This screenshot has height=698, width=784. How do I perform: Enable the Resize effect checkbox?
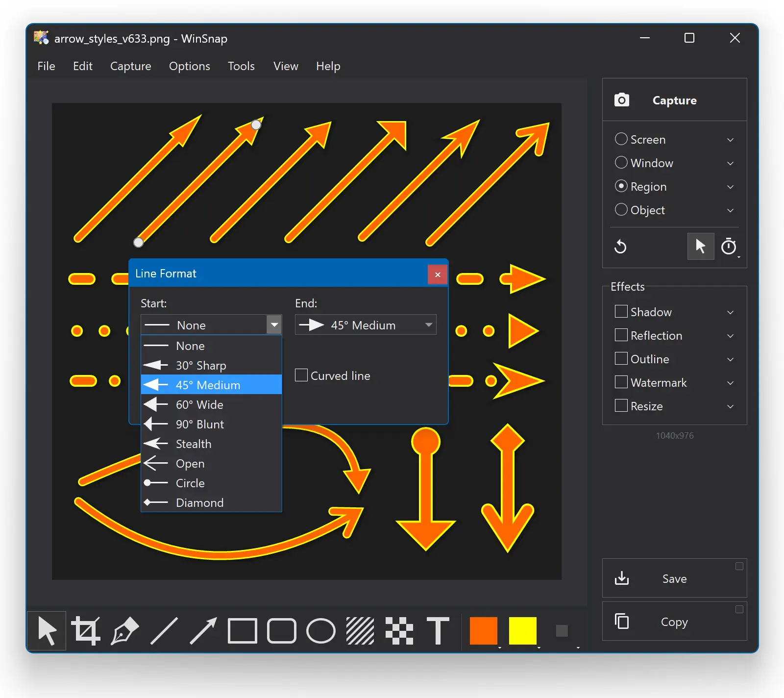(x=621, y=405)
